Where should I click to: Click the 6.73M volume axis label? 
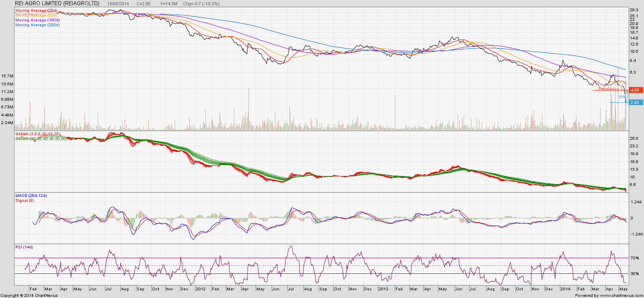pos(7,107)
